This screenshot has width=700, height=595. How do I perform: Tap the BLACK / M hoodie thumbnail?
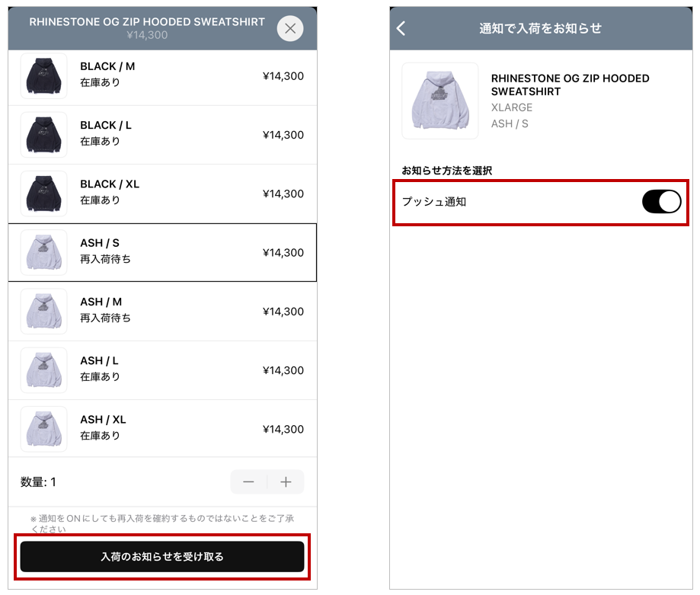pyautogui.click(x=43, y=76)
